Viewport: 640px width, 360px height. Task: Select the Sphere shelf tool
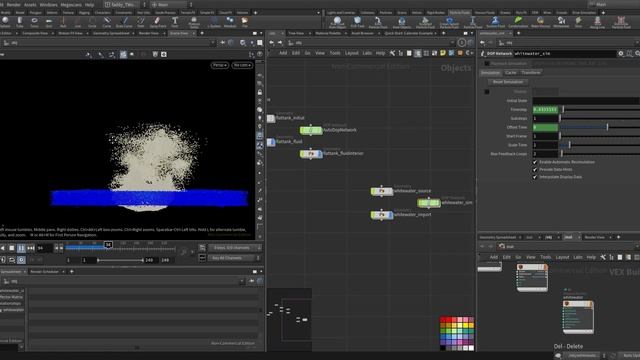pyautogui.click(x=6, y=21)
